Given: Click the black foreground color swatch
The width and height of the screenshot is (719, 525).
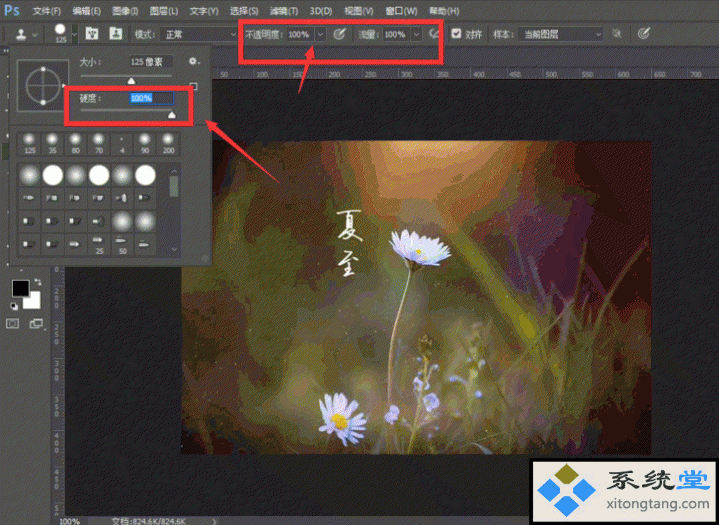Looking at the screenshot, I should (20, 288).
